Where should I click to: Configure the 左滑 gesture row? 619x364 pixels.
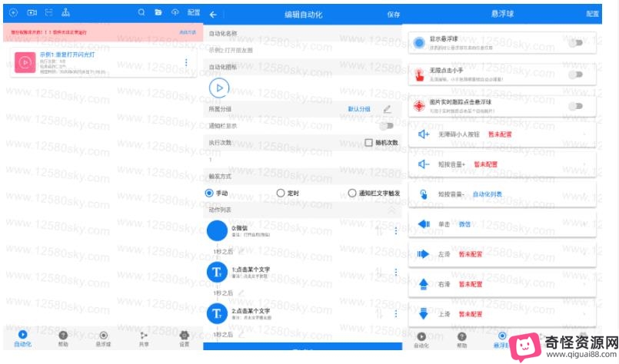(502, 254)
